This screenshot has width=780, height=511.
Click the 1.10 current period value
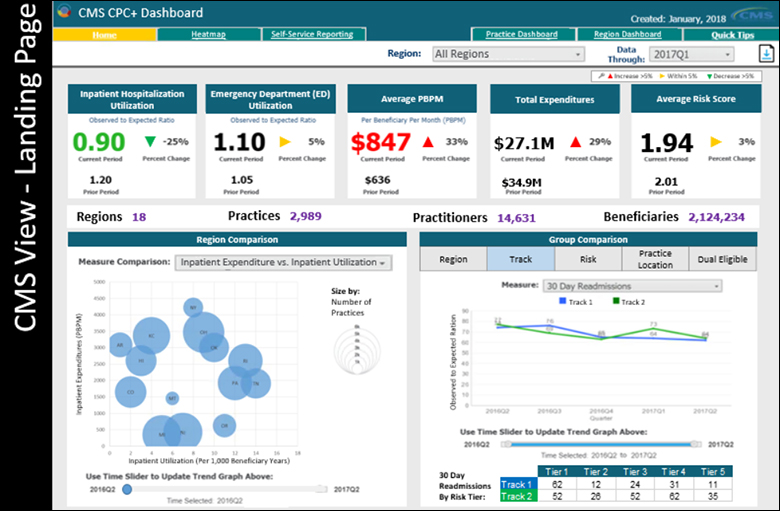(x=239, y=142)
